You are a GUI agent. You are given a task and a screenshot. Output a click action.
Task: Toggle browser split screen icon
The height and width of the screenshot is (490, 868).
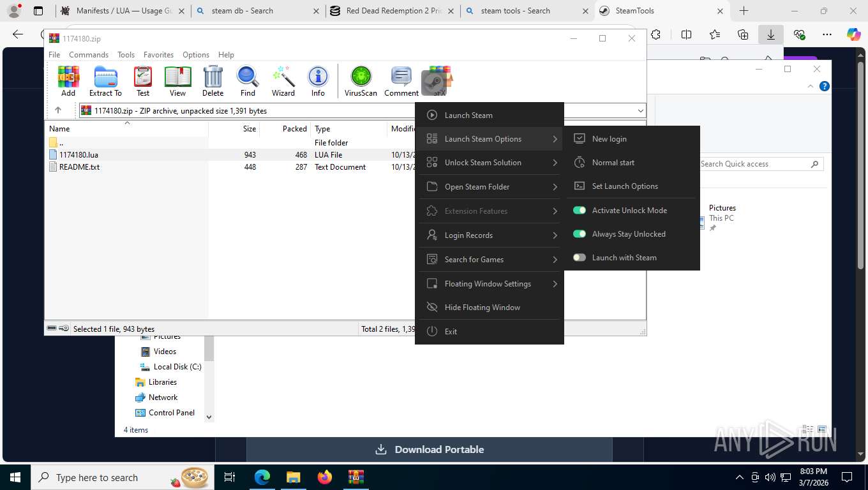pos(686,34)
